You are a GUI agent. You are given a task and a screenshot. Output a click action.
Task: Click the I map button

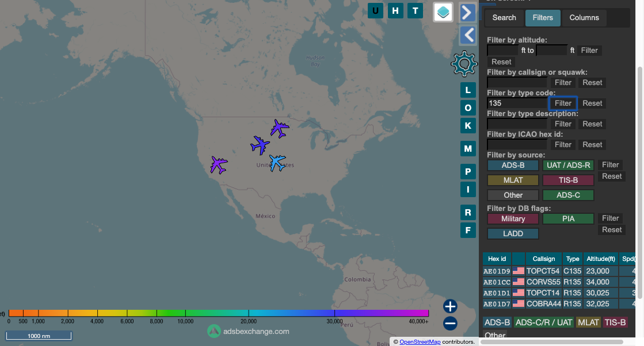(x=468, y=190)
